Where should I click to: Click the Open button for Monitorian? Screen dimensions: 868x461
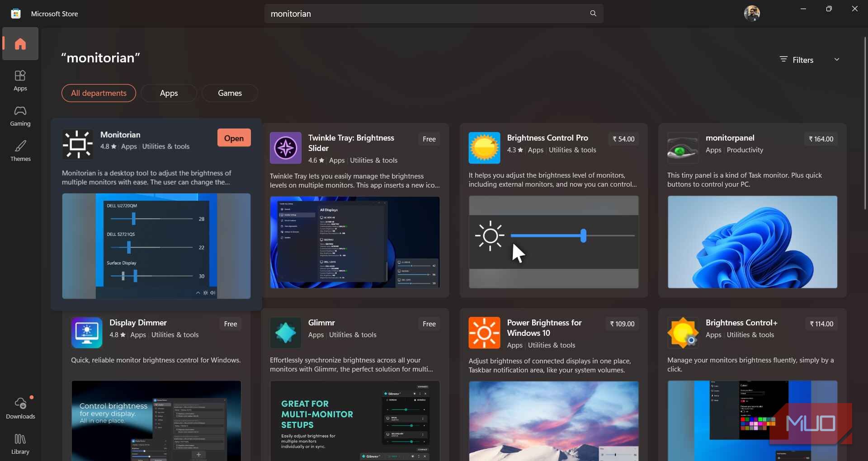pos(234,138)
